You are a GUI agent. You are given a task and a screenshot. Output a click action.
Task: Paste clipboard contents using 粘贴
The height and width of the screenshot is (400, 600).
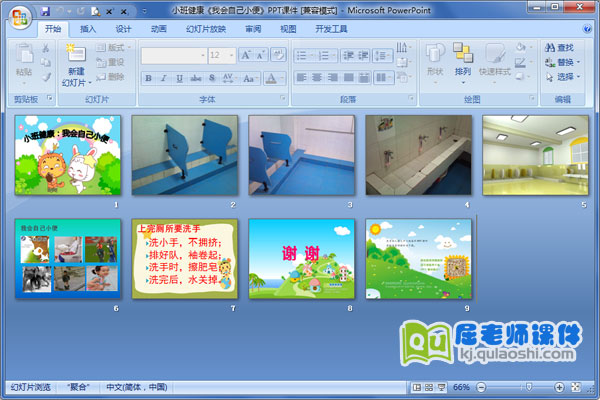click(x=24, y=63)
